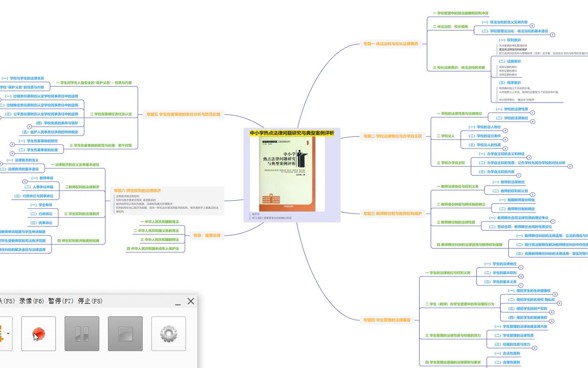
Task: Expand children of 学生伤害事故的处理
Action: point(12,153)
